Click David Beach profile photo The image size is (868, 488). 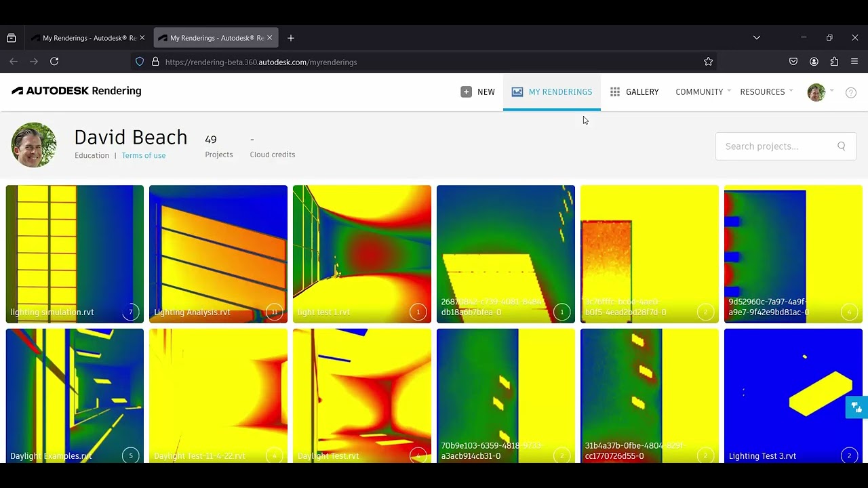34,144
